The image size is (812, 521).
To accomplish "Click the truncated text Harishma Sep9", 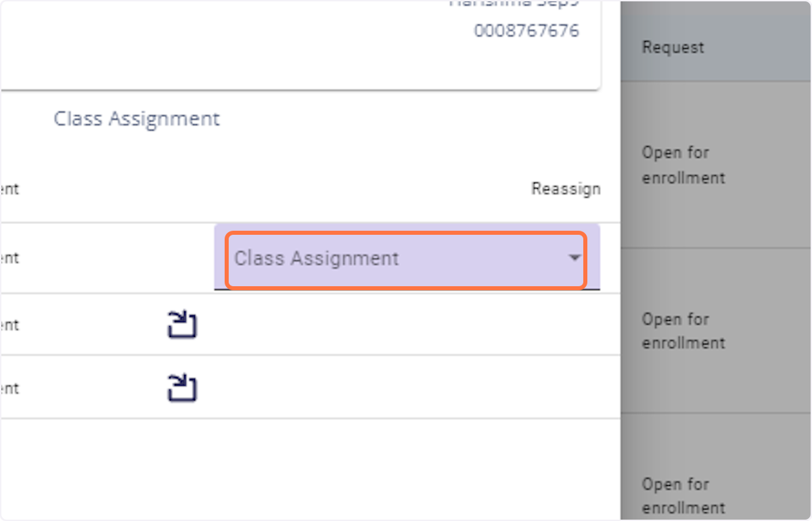I will tap(514, 5).
